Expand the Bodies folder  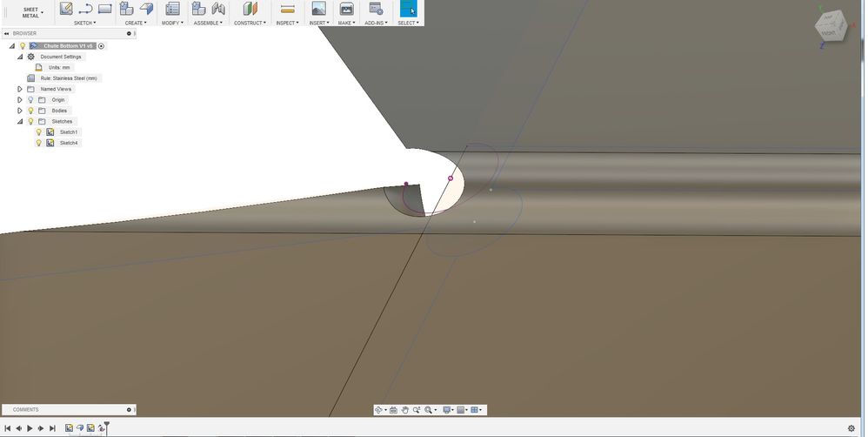[20, 111]
